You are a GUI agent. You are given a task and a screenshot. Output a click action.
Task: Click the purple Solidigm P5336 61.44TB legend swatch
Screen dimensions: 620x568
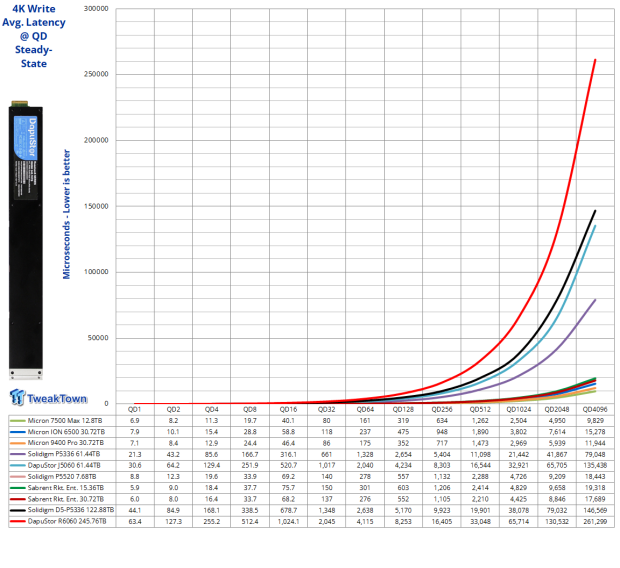pos(17,454)
